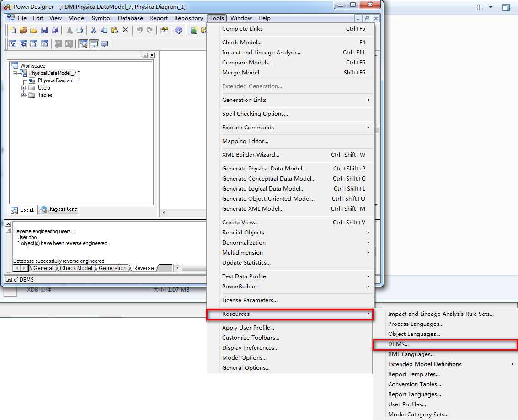Click two-page view icon in second toolbar

click(x=45, y=43)
